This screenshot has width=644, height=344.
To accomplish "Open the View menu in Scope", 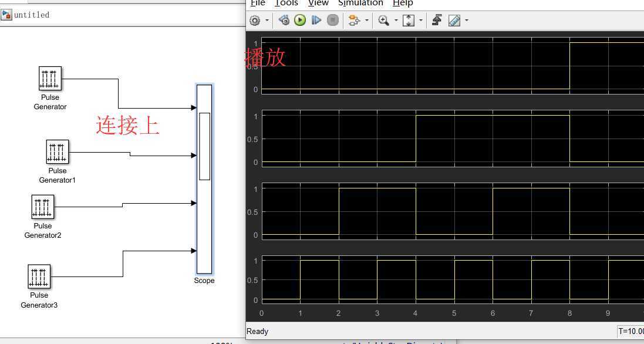I will click(x=318, y=4).
